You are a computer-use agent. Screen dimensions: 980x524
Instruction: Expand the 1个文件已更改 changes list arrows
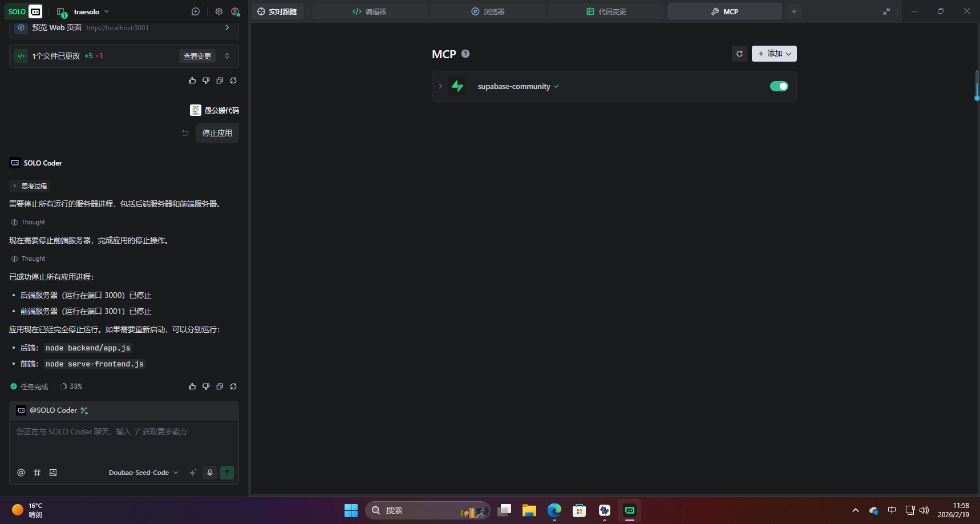227,56
